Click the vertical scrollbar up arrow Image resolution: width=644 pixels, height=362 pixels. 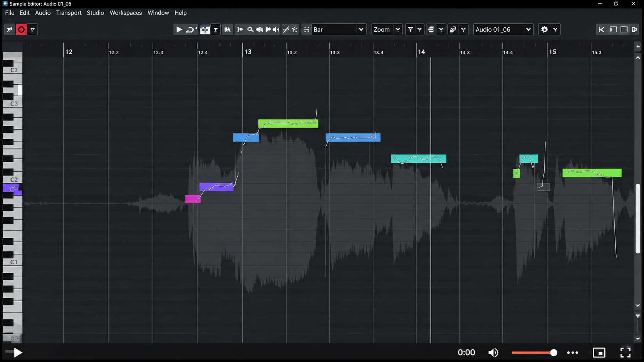click(x=638, y=58)
